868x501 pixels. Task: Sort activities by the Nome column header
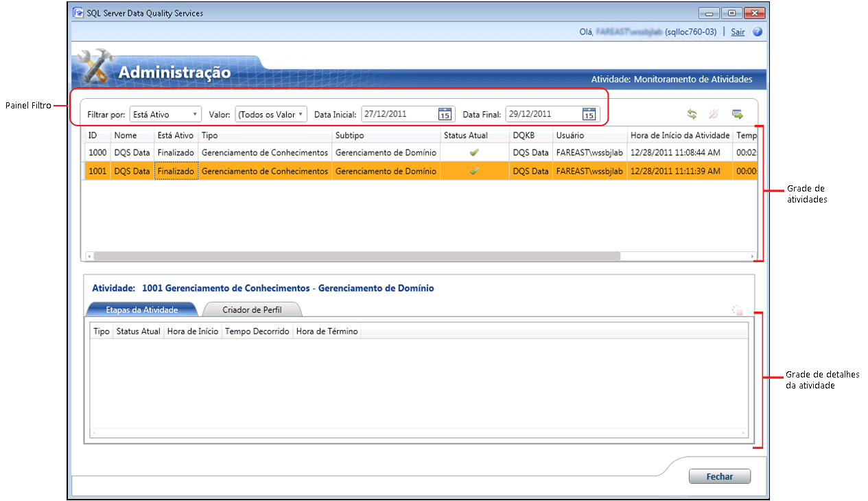132,135
